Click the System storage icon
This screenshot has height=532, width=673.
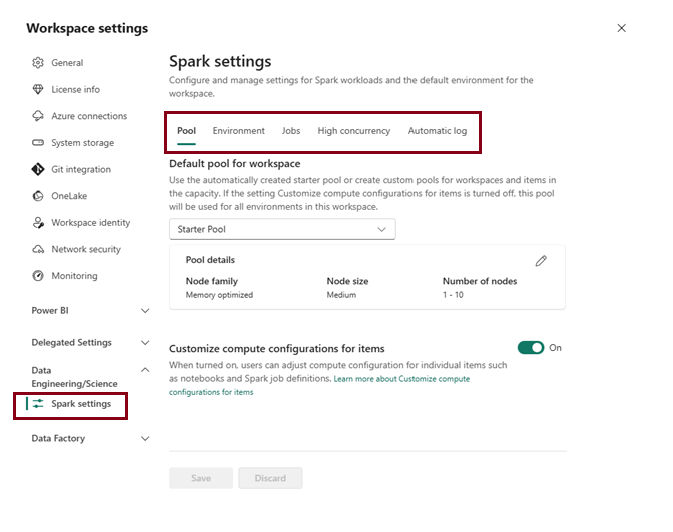38,143
